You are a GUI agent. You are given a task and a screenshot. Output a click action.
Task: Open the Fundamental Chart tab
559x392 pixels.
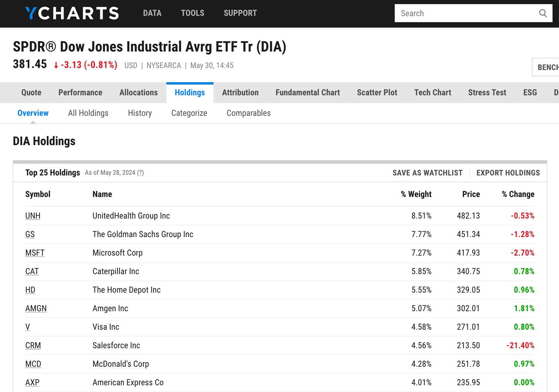(308, 93)
